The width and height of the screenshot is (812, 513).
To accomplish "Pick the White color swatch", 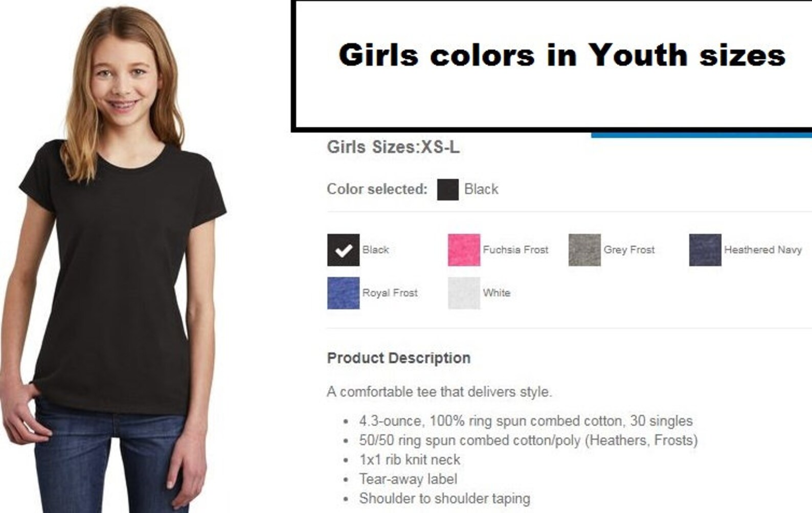I will point(464,293).
